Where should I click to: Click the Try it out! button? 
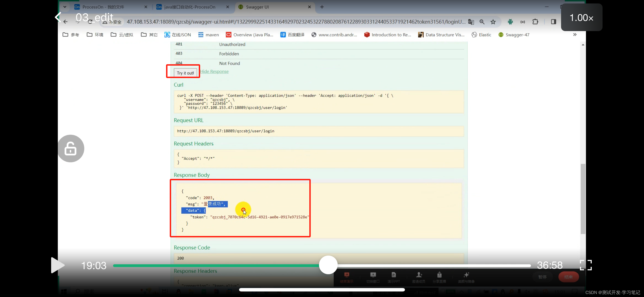pos(185,73)
